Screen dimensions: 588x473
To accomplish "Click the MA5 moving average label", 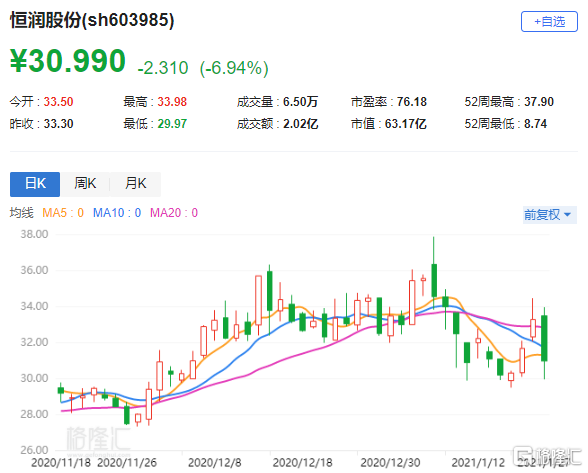I will [63, 213].
